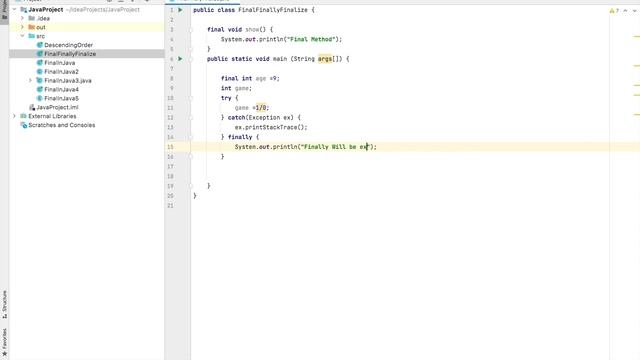Viewport: 640px width, 360px height.
Task: Expand the out folder
Action: tap(22, 27)
